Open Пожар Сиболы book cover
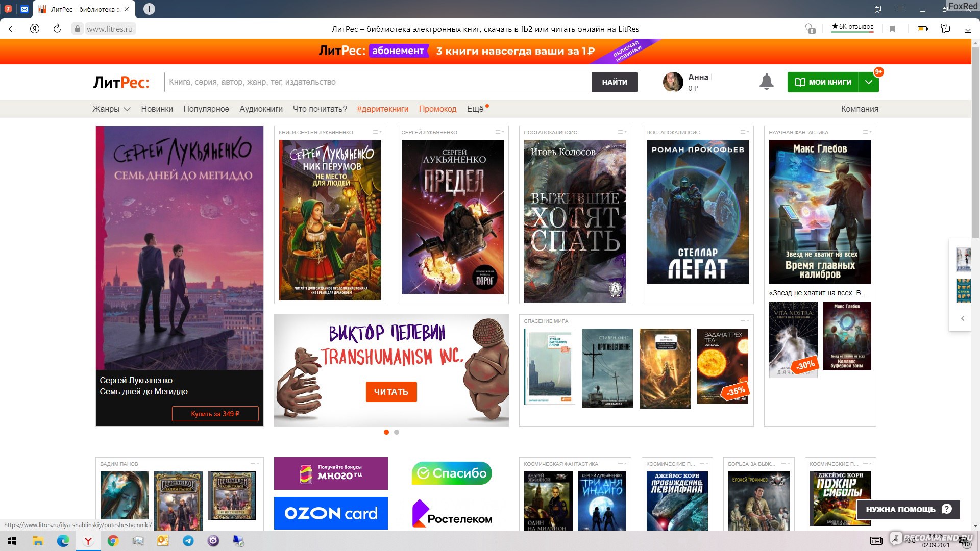 coord(840,498)
